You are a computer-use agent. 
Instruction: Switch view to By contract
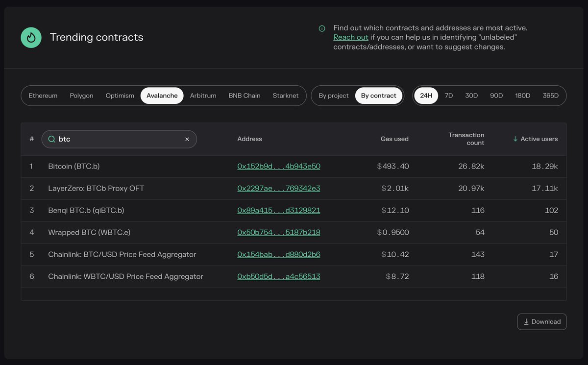point(379,96)
